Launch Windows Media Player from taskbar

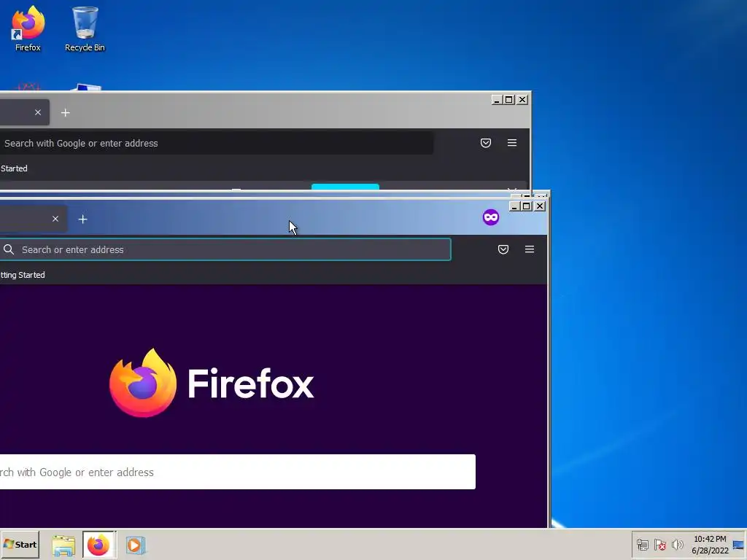135,545
